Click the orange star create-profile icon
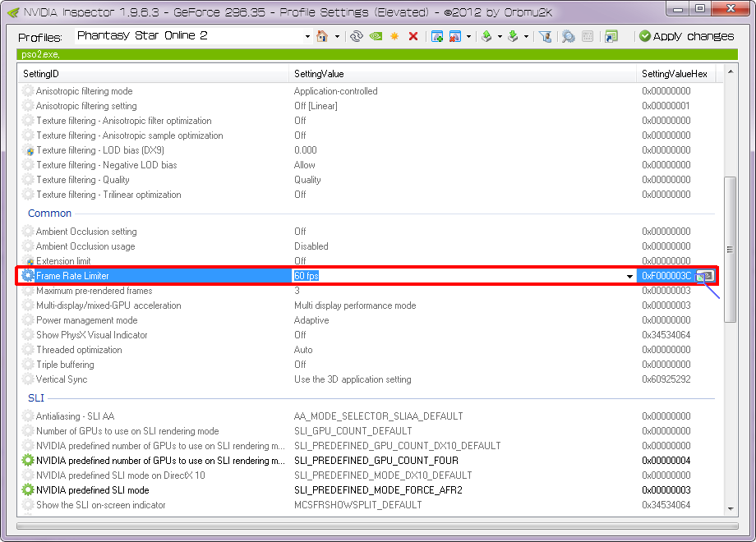The image size is (756, 542). 394,36
